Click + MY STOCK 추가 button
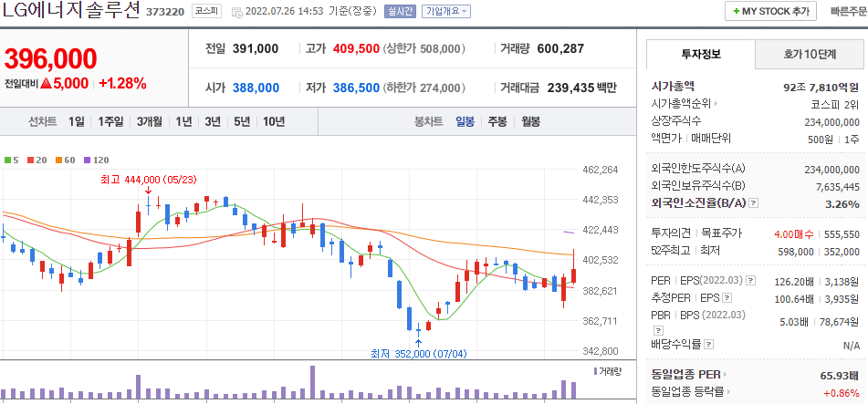 (x=770, y=11)
